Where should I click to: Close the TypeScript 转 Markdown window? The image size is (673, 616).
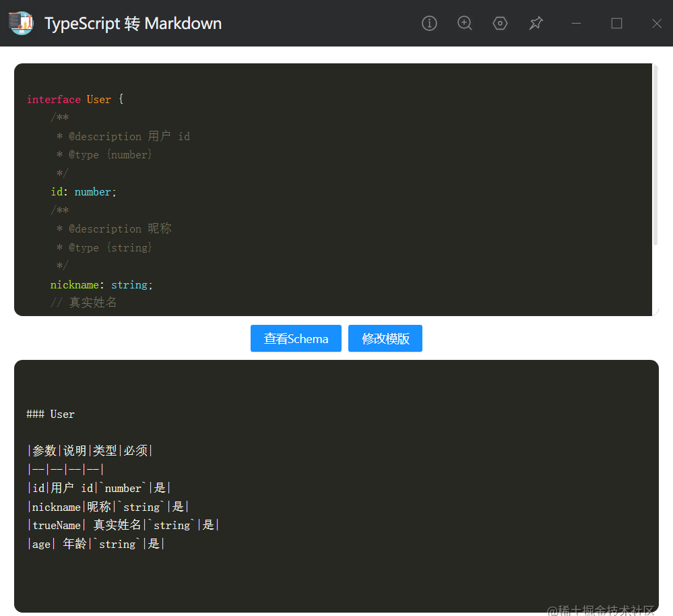pos(657,23)
